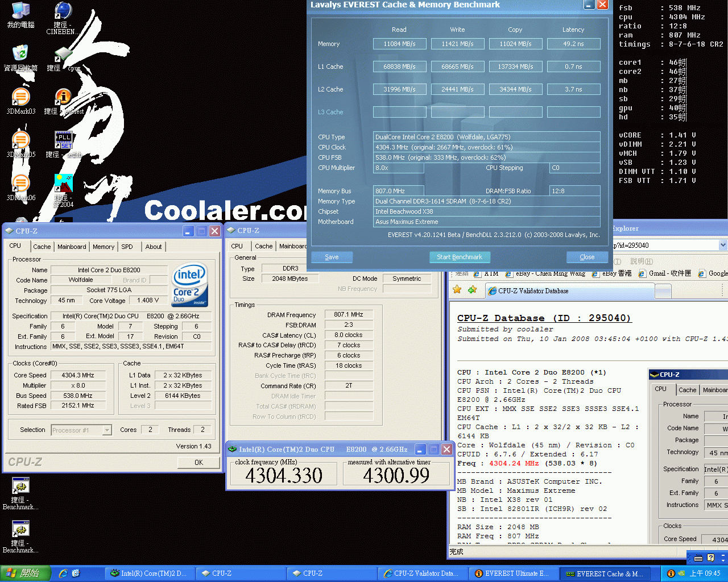Click DRAM Frequency 807.1 MHz field
This screenshot has width=728, height=582.
349,314
